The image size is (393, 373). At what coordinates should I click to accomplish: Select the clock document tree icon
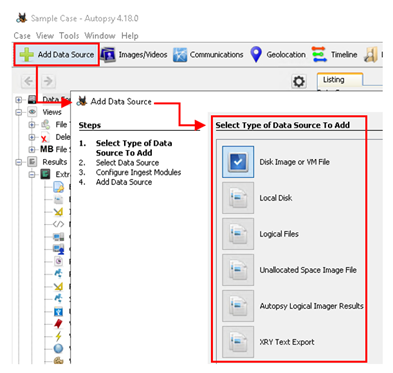point(58,261)
